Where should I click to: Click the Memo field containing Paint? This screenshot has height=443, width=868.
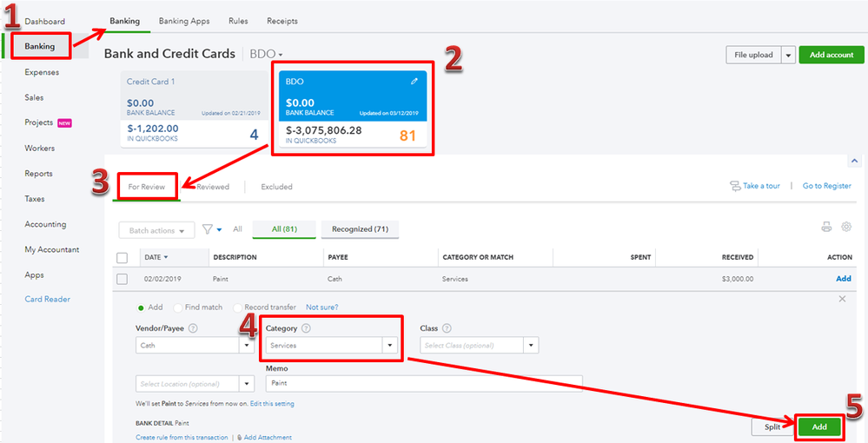point(424,383)
